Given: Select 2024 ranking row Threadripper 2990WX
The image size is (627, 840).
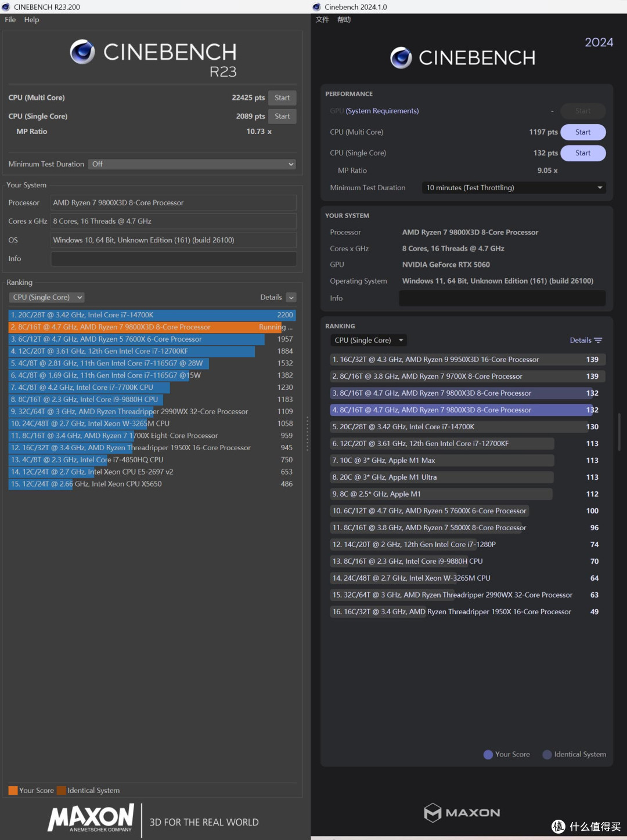Looking at the screenshot, I should [467, 595].
